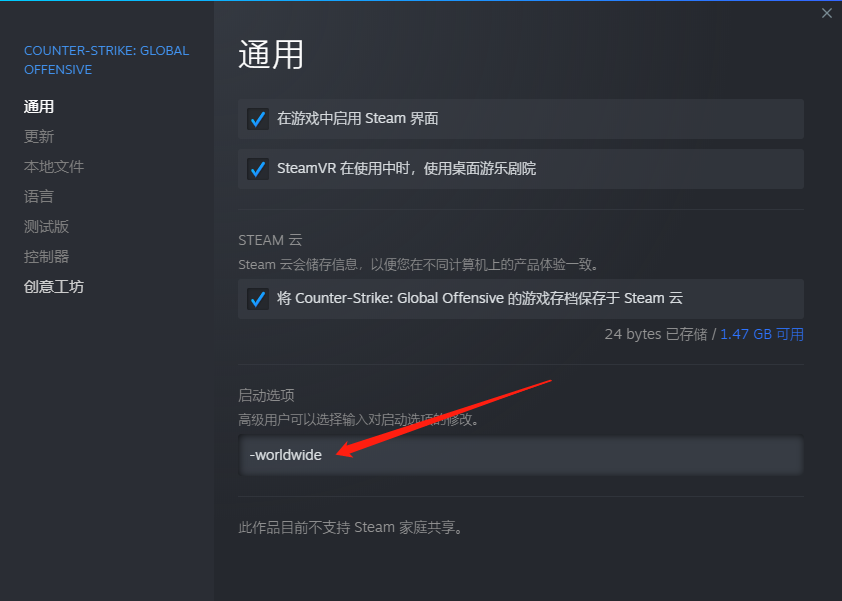Close the properties window with X
Viewport: 842px width, 601px height.
(826, 13)
